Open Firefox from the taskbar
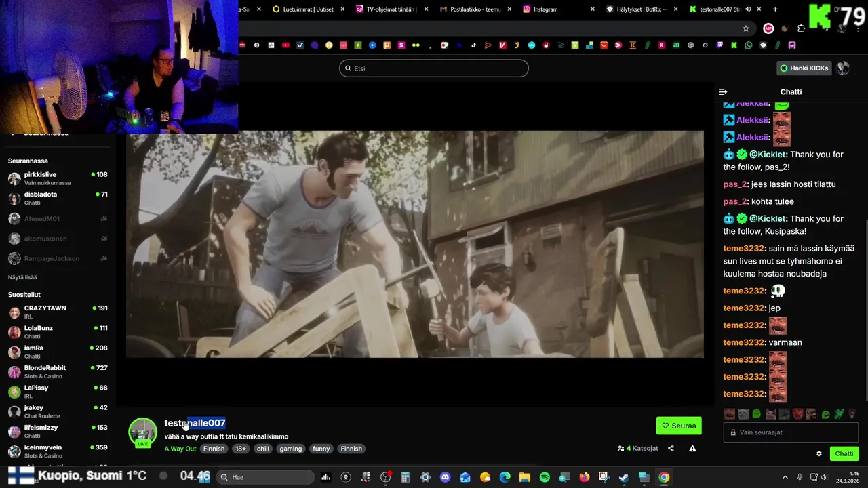This screenshot has width=868, height=488. click(585, 477)
